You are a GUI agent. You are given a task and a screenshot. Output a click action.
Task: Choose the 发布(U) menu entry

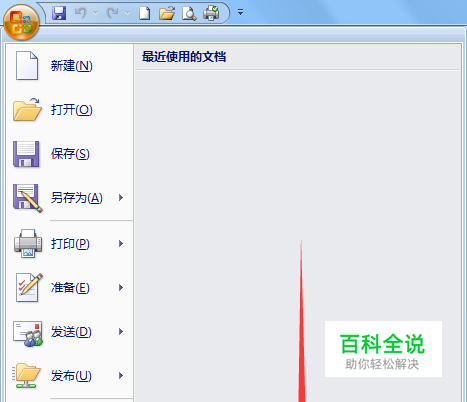[71, 376]
